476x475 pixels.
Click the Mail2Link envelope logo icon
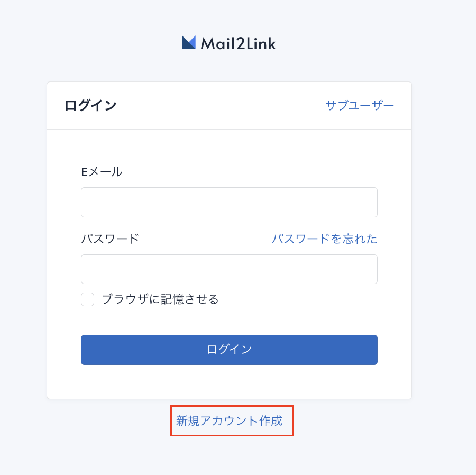pos(188,42)
